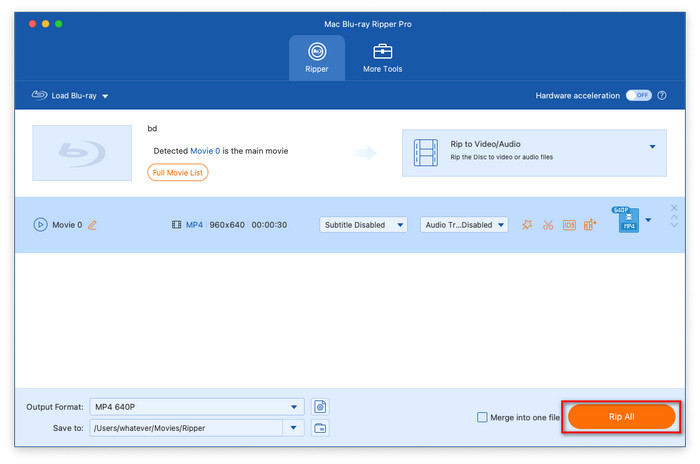Click the browse save folder icon
This screenshot has width=700, height=464.
click(320, 428)
